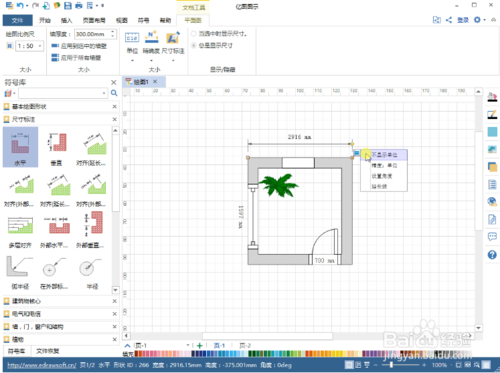Select 当选中时显示尺寸 radio option
The image size is (500, 373).
click(193, 34)
